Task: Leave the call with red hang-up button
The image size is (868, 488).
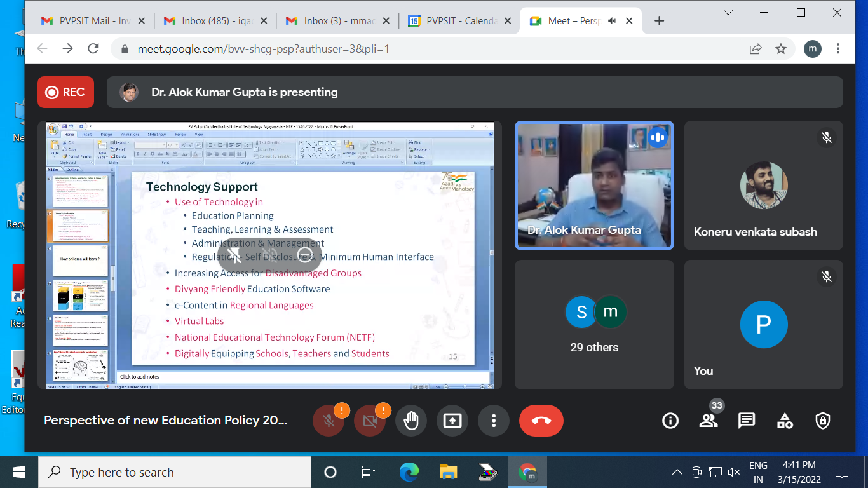Action: click(x=541, y=421)
